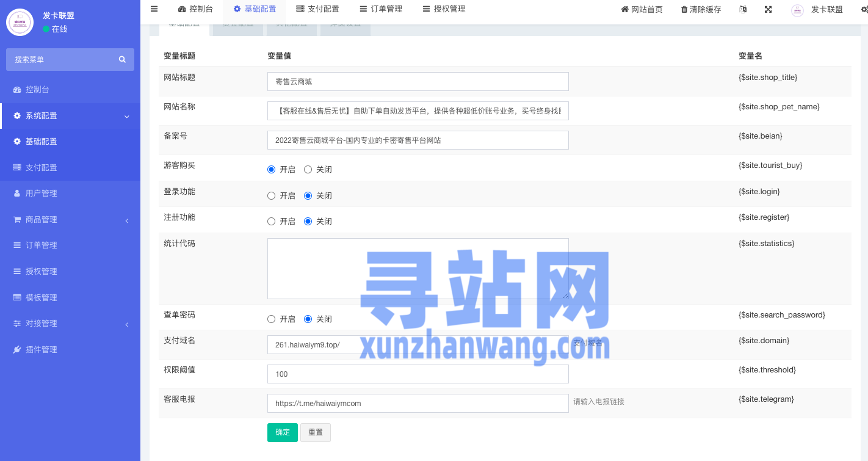This screenshot has height=461, width=868.
Task: Collapse the 系统配置 sidebar group
Action: [x=70, y=116]
